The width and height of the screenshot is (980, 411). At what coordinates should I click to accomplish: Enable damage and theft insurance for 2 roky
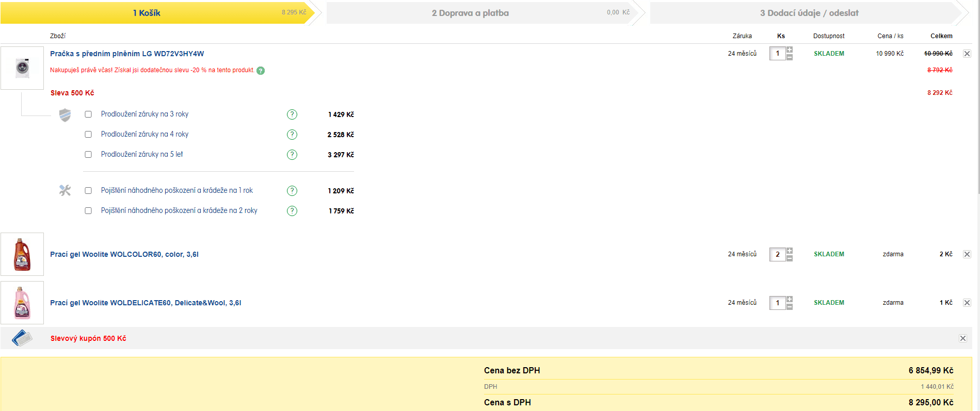[x=88, y=211]
